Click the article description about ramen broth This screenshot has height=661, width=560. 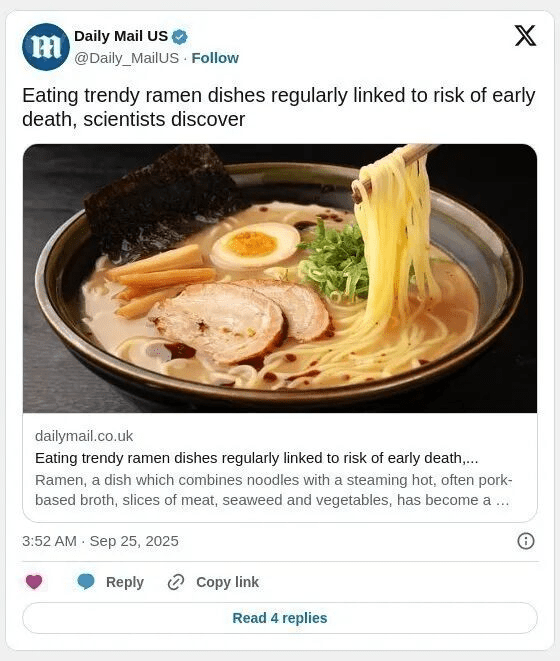[x=273, y=490]
